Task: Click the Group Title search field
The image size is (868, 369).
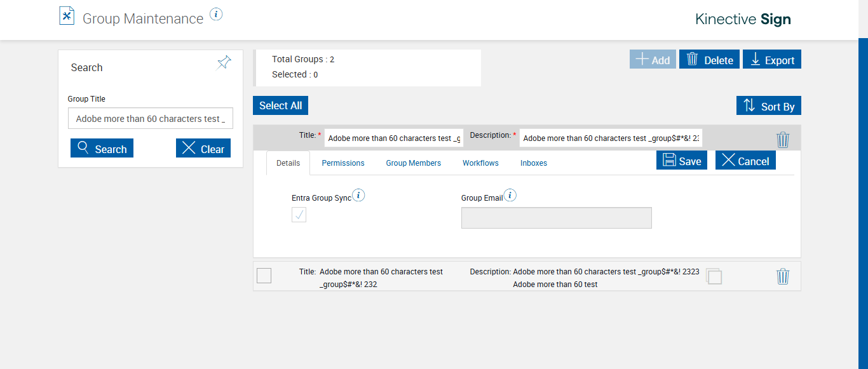Action: (151, 119)
